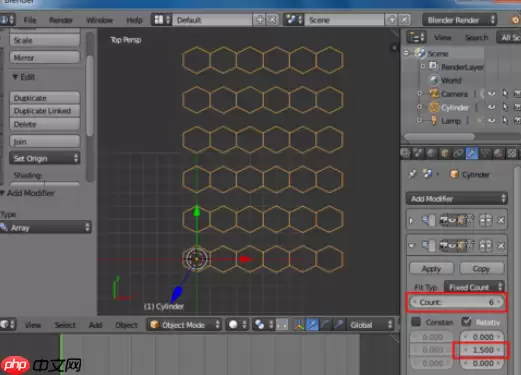Viewport: 521px width, 375px height.
Task: Click the screen layout browse icon
Action: pyautogui.click(x=161, y=20)
